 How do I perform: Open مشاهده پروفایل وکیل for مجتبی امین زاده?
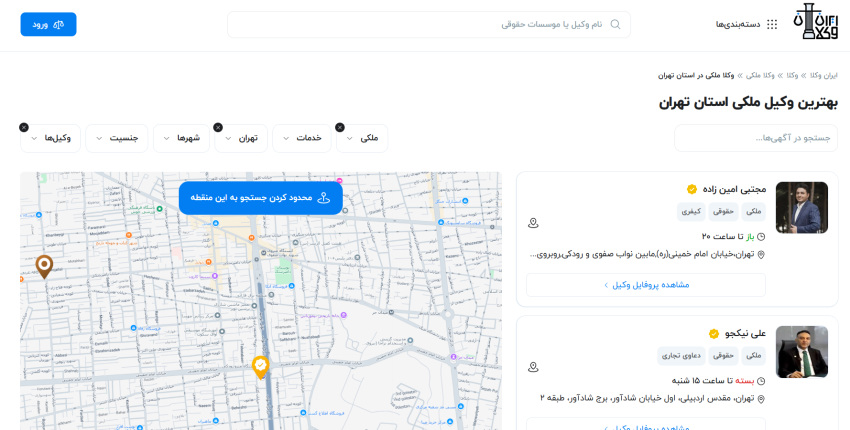point(646,285)
